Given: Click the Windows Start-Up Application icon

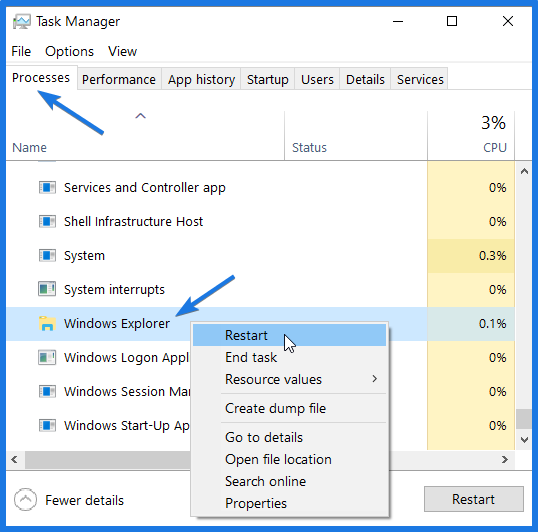Looking at the screenshot, I should (47, 425).
